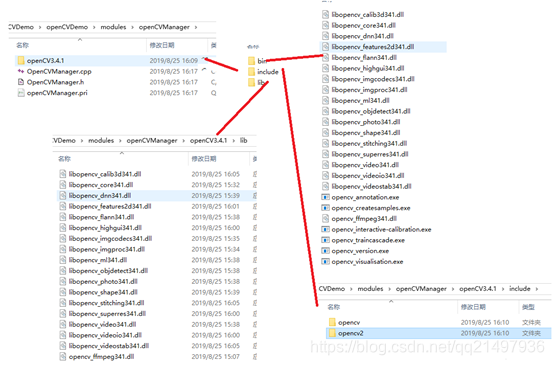Click the libopencv_videostab341.dll icon dated 2019/8/25 16:05
554x365 pixels.
63,346
